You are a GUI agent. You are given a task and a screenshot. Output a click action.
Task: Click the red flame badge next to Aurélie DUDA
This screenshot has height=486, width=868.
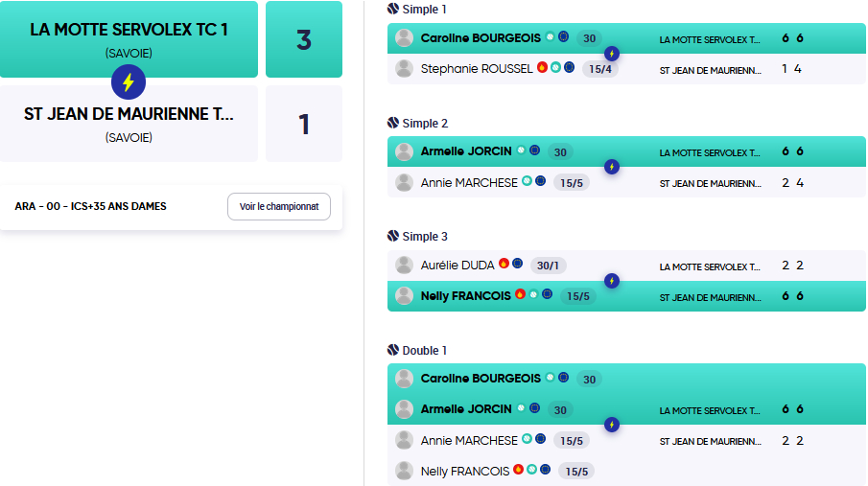click(x=504, y=264)
